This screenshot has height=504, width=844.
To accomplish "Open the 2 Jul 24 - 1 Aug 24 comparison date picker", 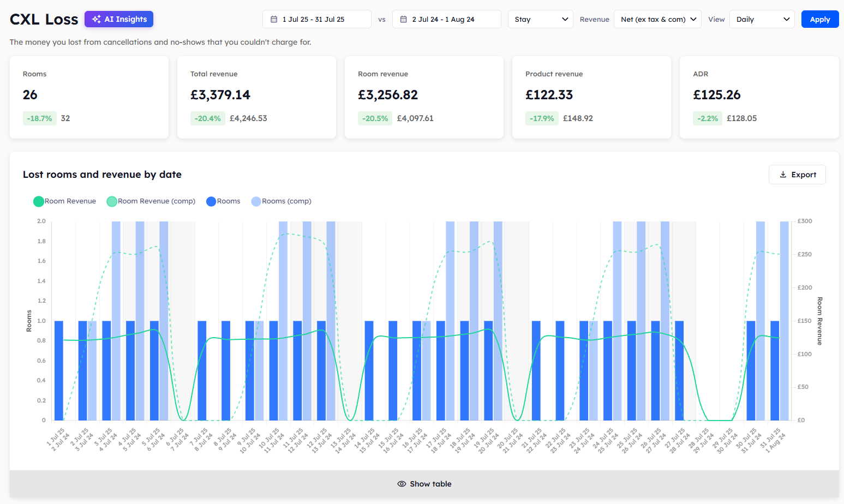I will pyautogui.click(x=447, y=19).
